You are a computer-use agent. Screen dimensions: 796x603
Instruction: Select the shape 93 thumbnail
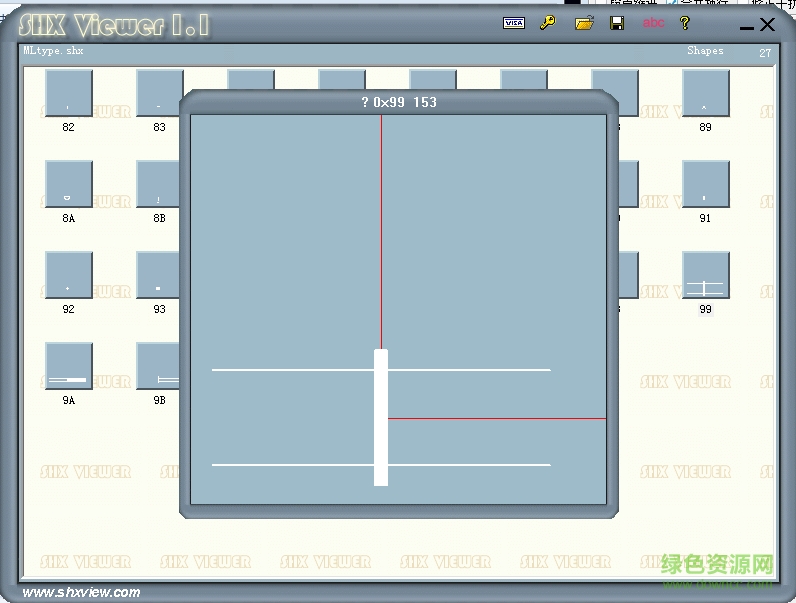coord(158,275)
